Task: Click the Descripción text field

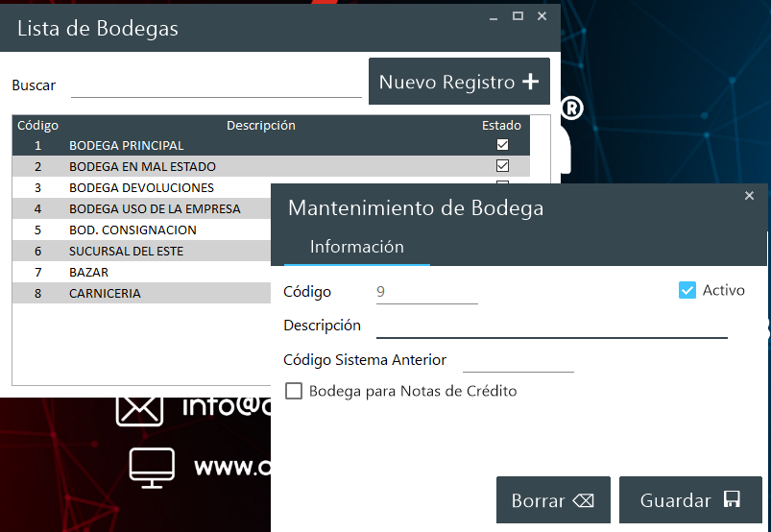Action: (x=551, y=326)
